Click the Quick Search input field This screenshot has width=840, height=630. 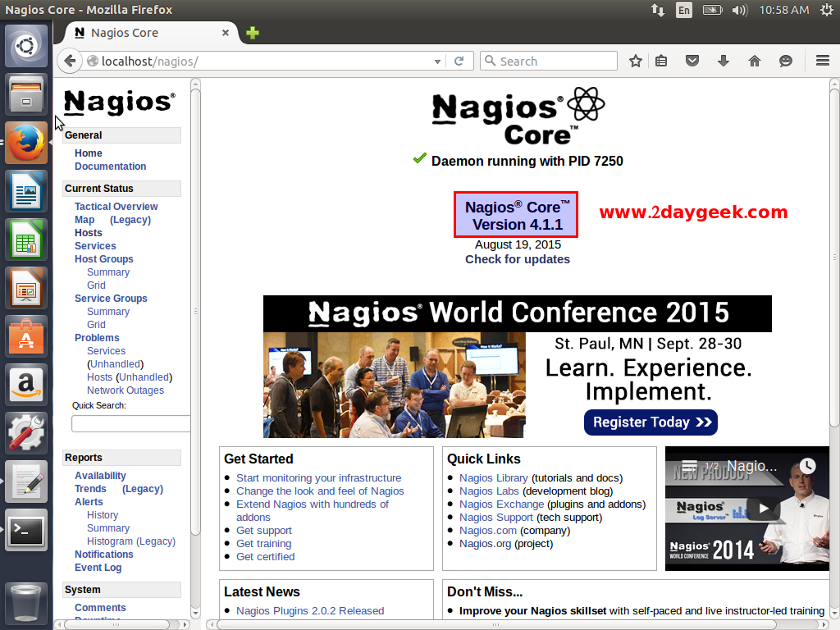(131, 424)
